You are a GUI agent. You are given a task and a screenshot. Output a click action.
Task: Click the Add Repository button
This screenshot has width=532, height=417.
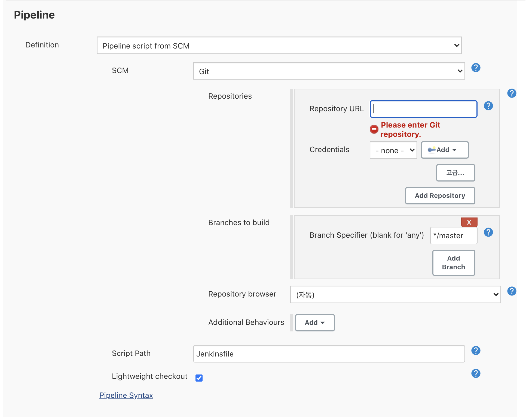click(440, 196)
